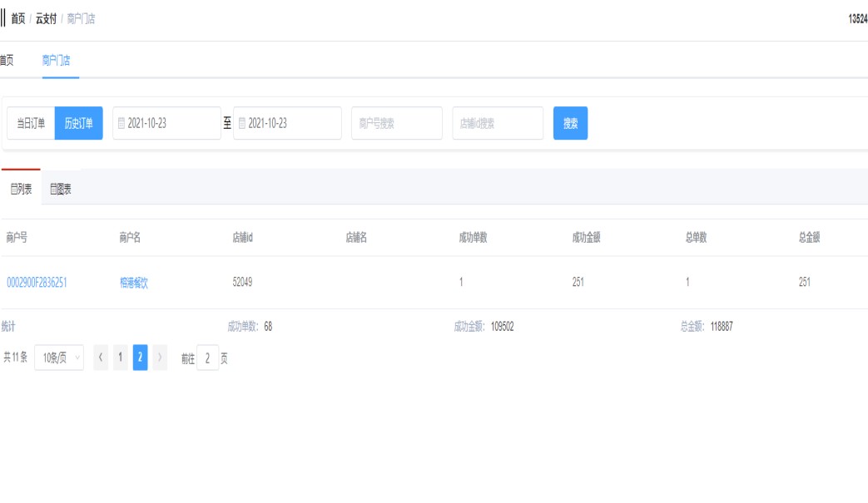Image resolution: width=868 pixels, height=503 pixels.
Task: Go to the 首页 tab
Action: point(6,61)
